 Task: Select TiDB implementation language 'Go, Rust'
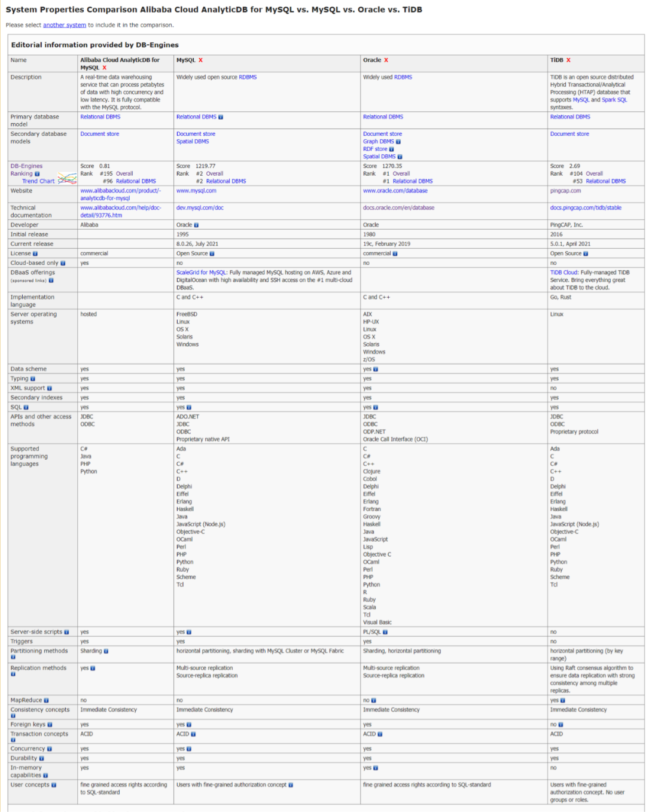[560, 297]
